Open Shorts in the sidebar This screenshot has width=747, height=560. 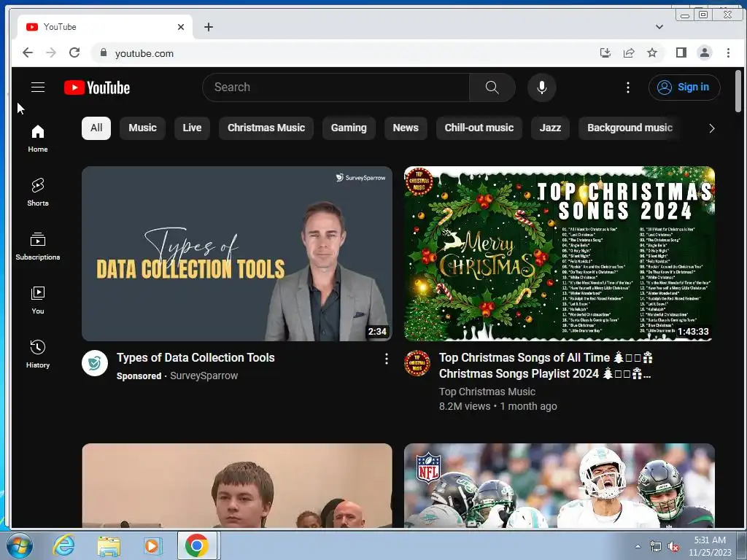(38, 192)
